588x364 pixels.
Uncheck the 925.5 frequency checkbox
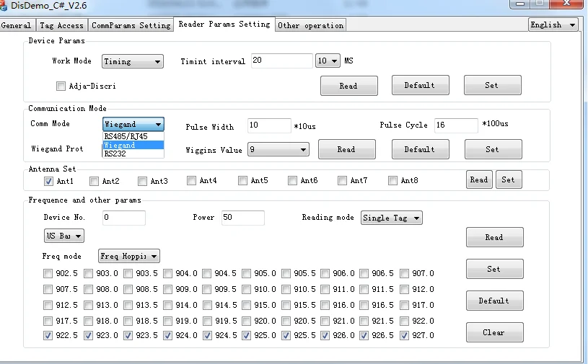286,336
